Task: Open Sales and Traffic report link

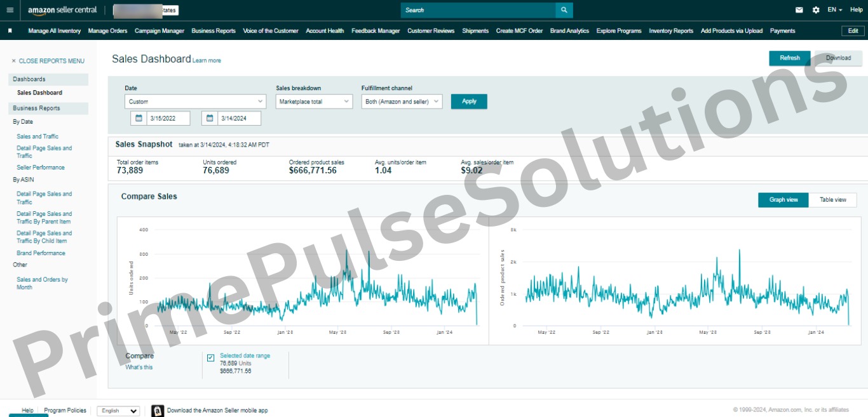Action: tap(37, 136)
